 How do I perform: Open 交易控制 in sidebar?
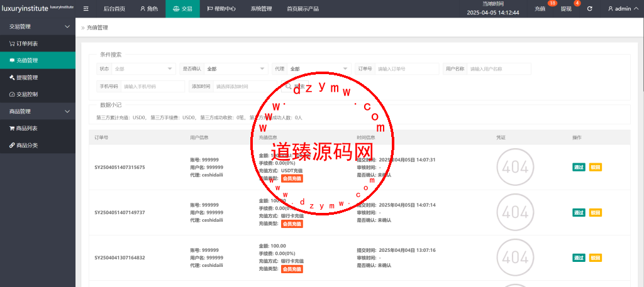(x=38, y=94)
